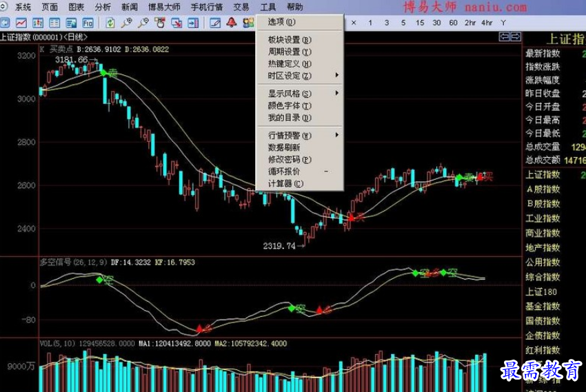Image resolution: width=586 pixels, height=392 pixels.
Task: Switch to the 30 minute period
Action: coord(436,23)
